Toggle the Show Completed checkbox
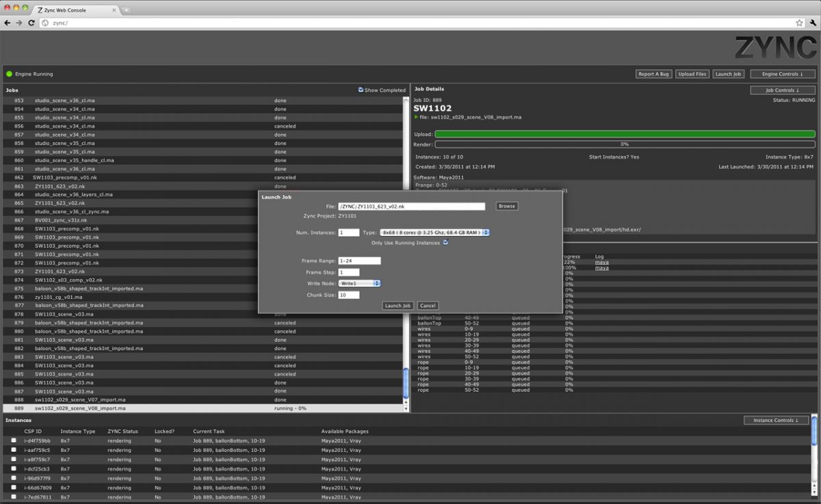821x504 pixels. coord(361,90)
